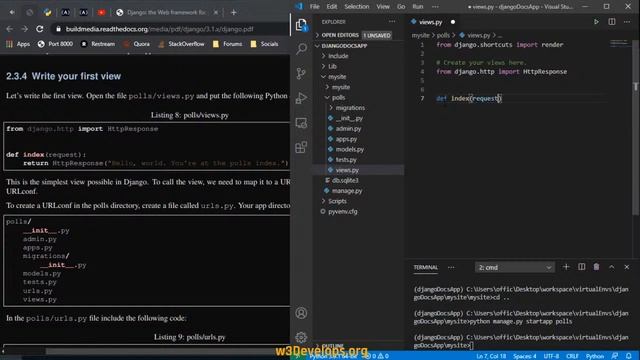Change Spaces: 4 indentation setting
Image resolution: width=640 pixels, height=360 pixels.
pos(524,356)
